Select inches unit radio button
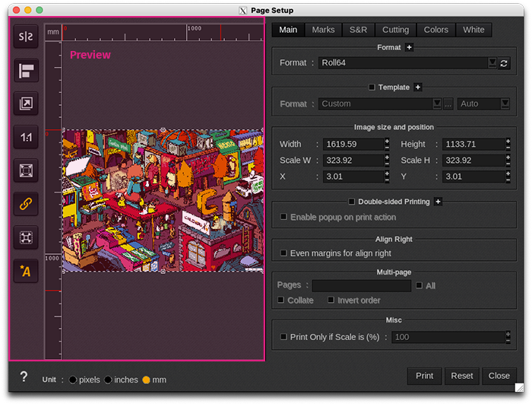Screen dimensions: 532x404 click(108, 380)
